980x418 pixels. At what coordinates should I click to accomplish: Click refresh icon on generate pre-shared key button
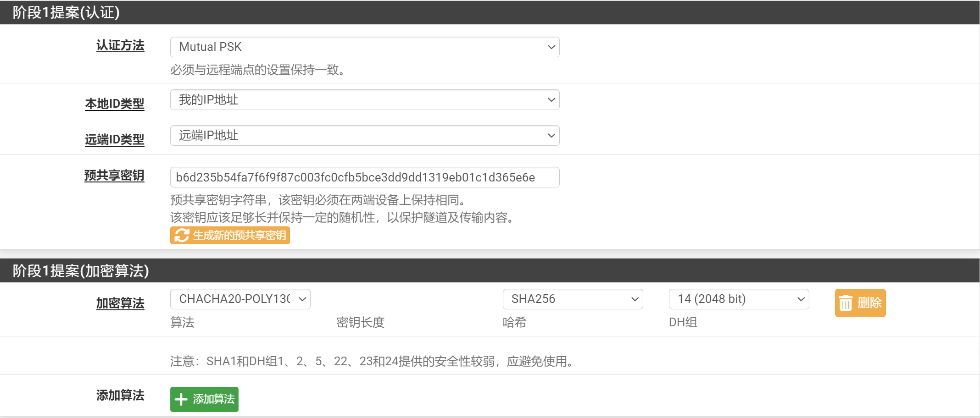[182, 236]
